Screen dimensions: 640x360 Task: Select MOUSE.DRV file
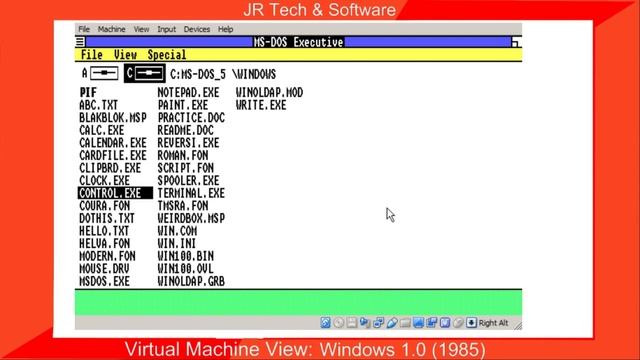[104, 269]
